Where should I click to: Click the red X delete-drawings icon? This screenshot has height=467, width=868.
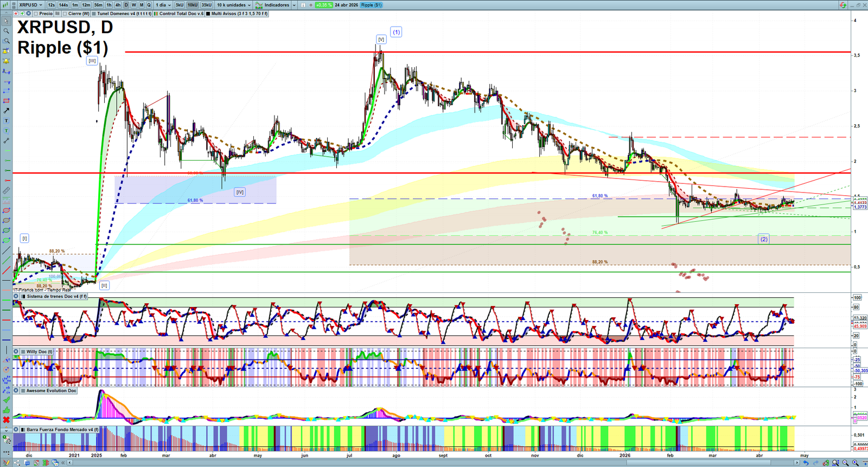point(7,420)
